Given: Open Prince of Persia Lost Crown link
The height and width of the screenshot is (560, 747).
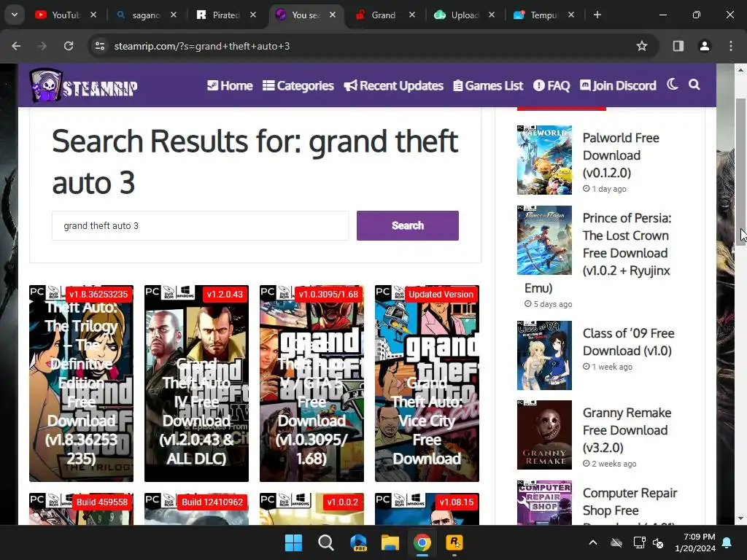Looking at the screenshot, I should 627,244.
